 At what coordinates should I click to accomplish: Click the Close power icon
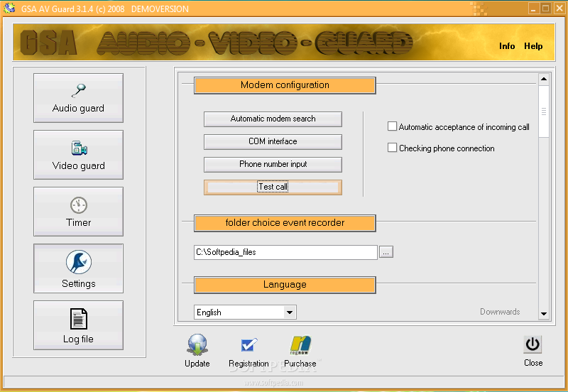click(532, 344)
